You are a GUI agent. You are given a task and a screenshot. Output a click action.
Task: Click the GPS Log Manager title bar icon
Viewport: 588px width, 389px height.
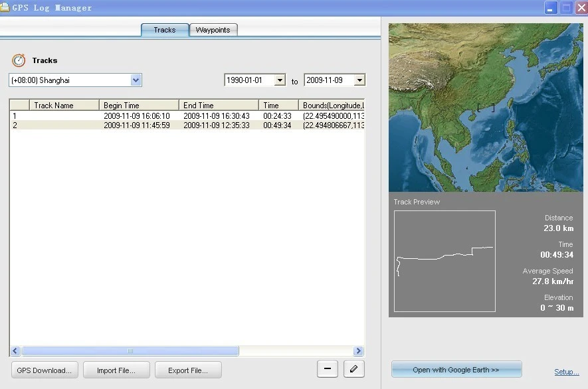(5, 7)
